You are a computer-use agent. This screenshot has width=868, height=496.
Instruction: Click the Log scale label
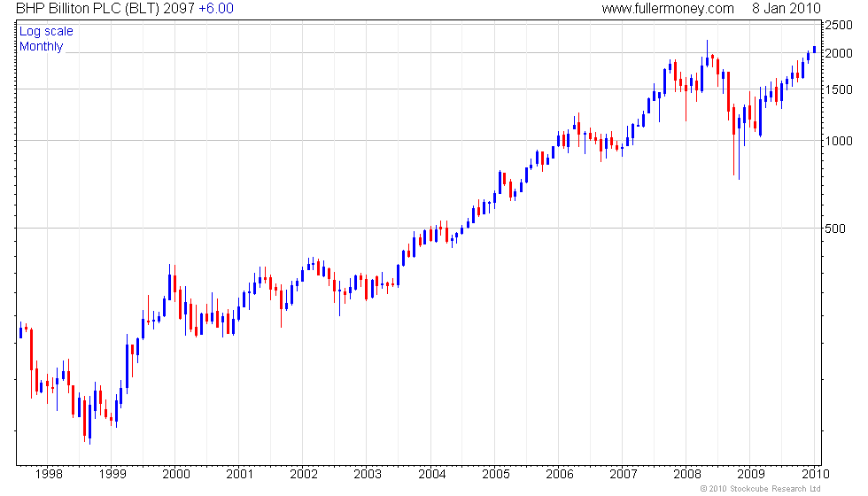[x=46, y=32]
